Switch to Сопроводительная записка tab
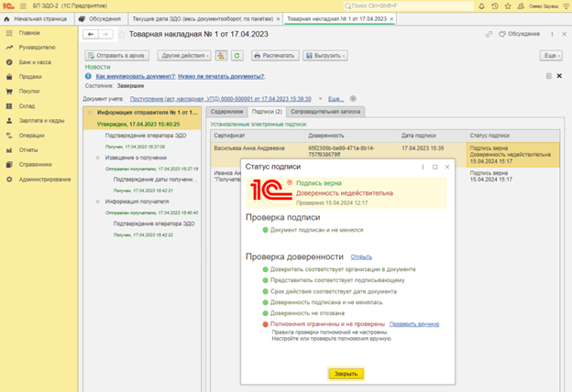 [325, 112]
